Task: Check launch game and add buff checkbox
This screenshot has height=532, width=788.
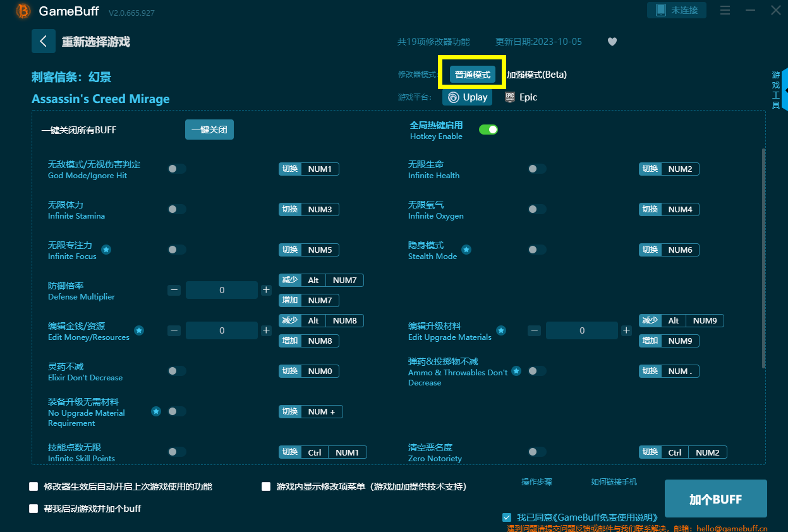Action: click(33, 508)
